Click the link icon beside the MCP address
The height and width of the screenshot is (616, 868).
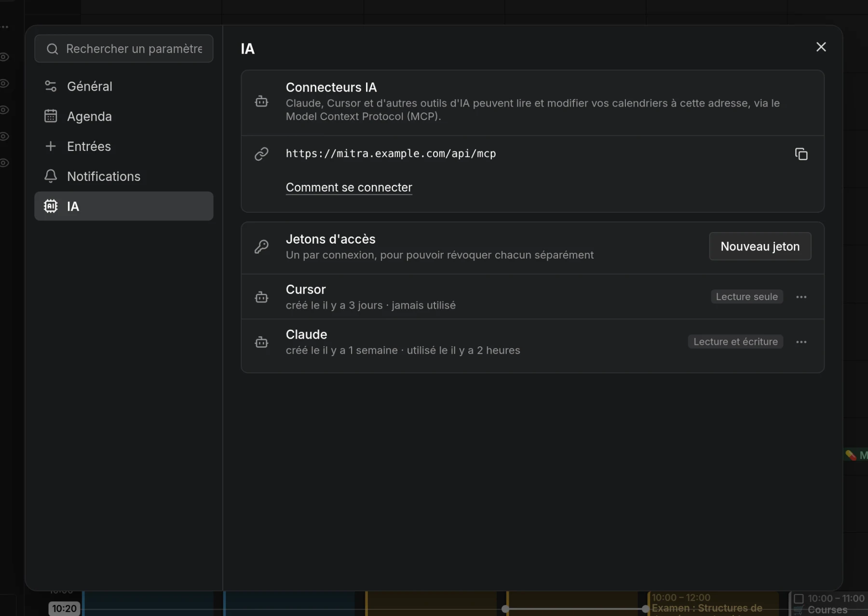click(261, 154)
